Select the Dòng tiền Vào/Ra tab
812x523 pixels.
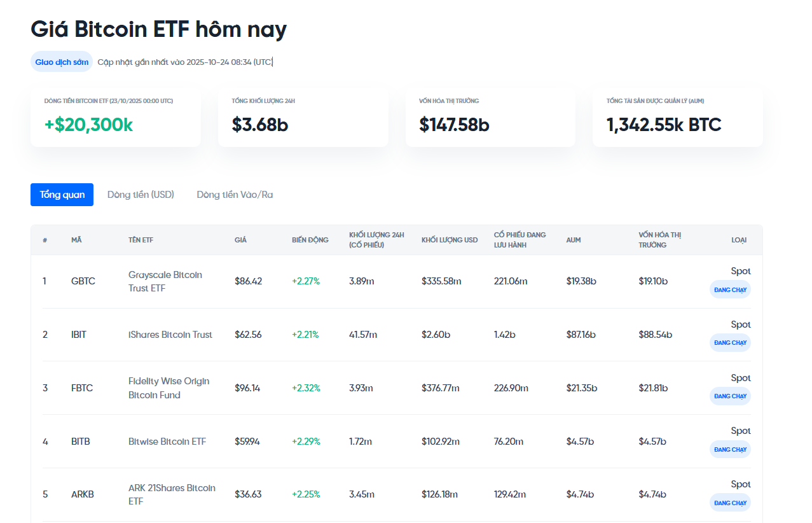point(234,194)
